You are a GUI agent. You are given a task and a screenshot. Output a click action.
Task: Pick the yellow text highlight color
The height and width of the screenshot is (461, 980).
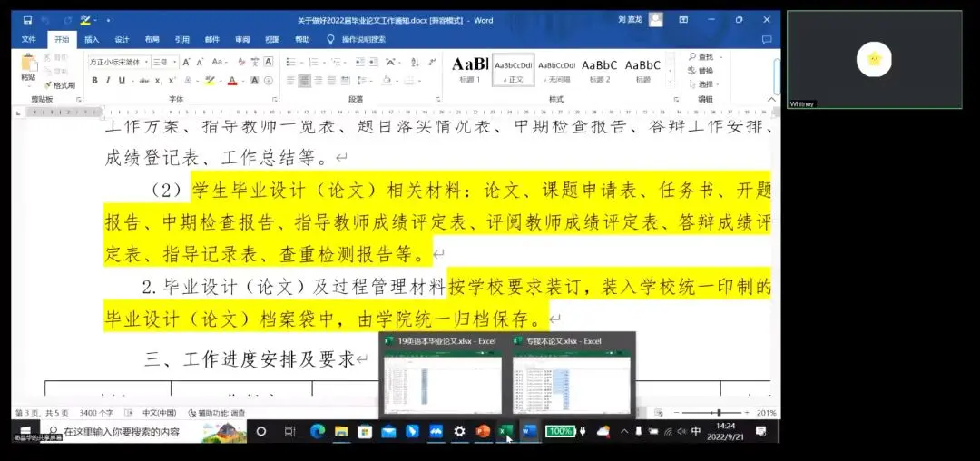208,81
